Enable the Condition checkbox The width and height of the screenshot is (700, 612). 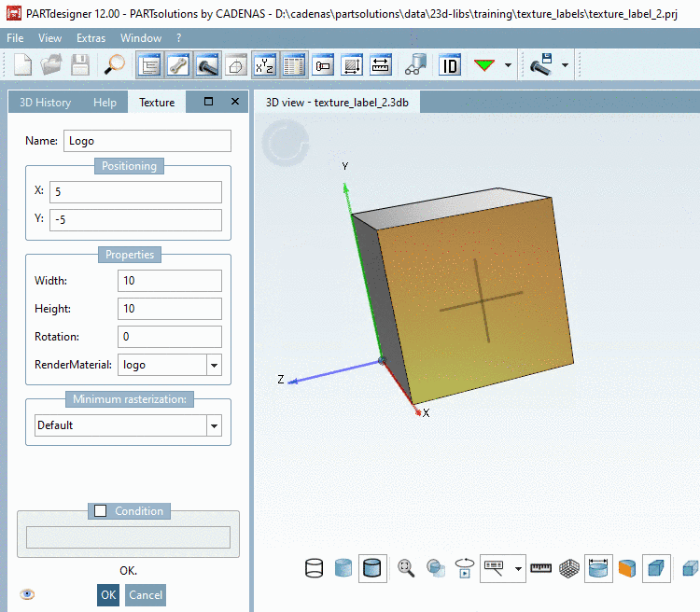(x=101, y=511)
